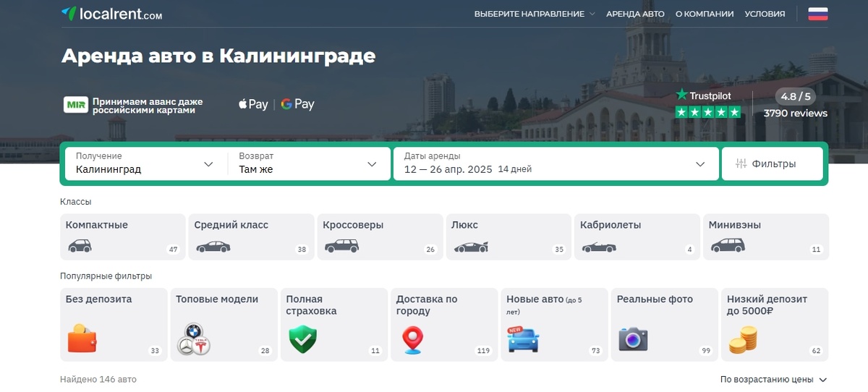The height and width of the screenshot is (392, 868).
Task: Open the Фильтры button
Action: pyautogui.click(x=773, y=163)
